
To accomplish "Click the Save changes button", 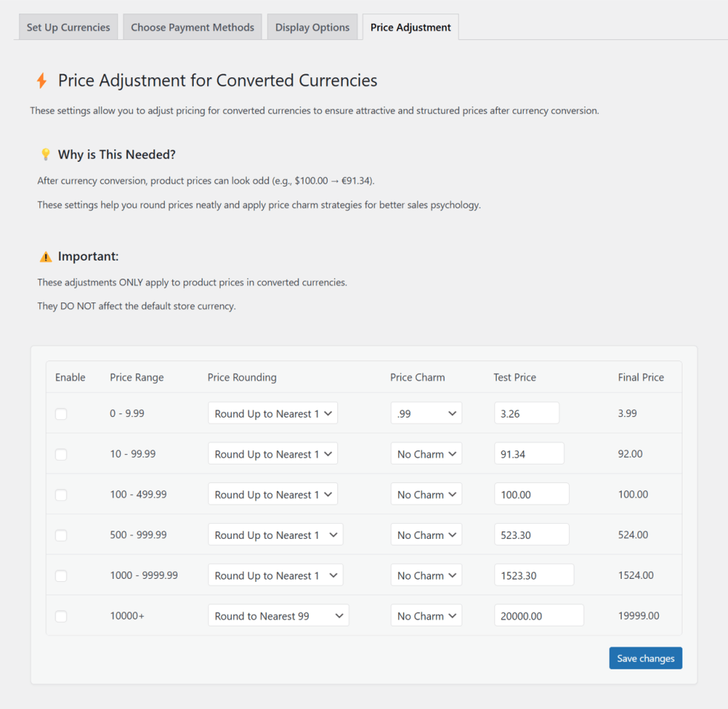I will point(645,658).
